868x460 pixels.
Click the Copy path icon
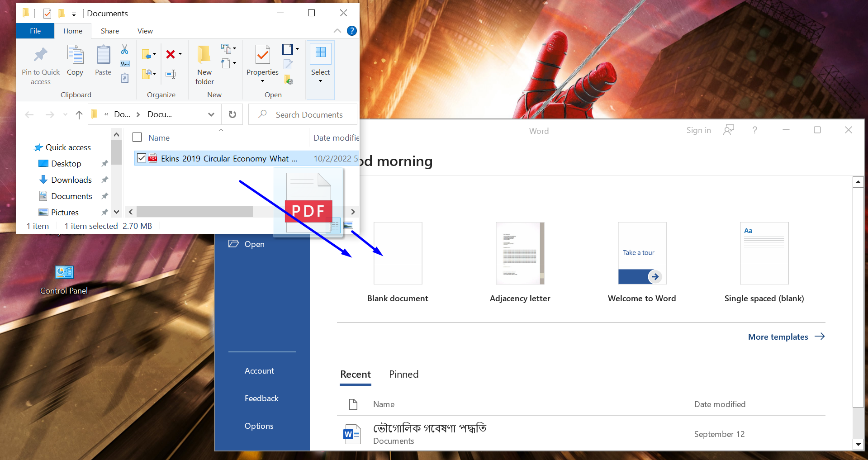[x=125, y=64]
